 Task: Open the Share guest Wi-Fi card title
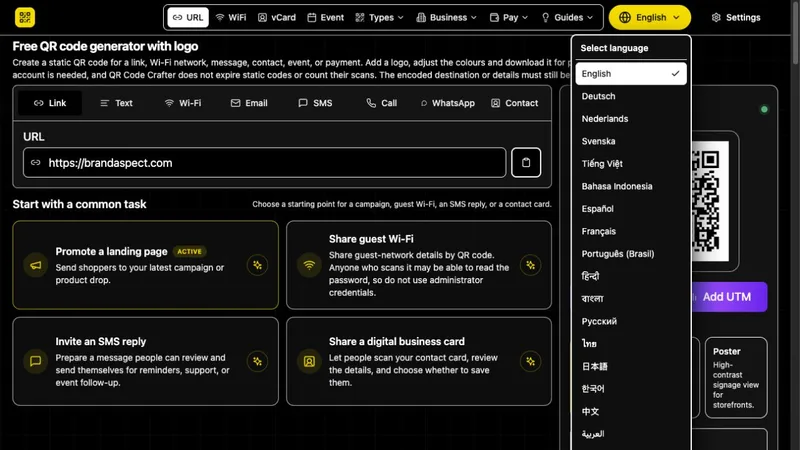pyautogui.click(x=371, y=239)
